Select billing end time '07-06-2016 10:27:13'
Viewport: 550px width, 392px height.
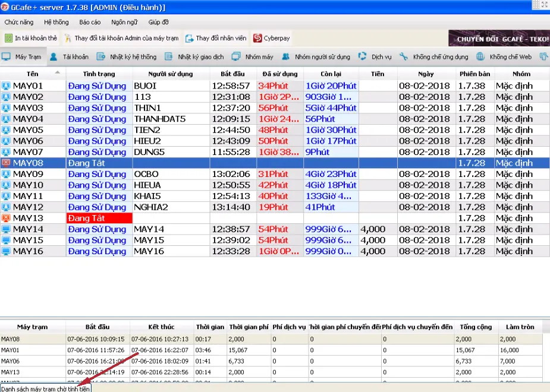[160, 339]
